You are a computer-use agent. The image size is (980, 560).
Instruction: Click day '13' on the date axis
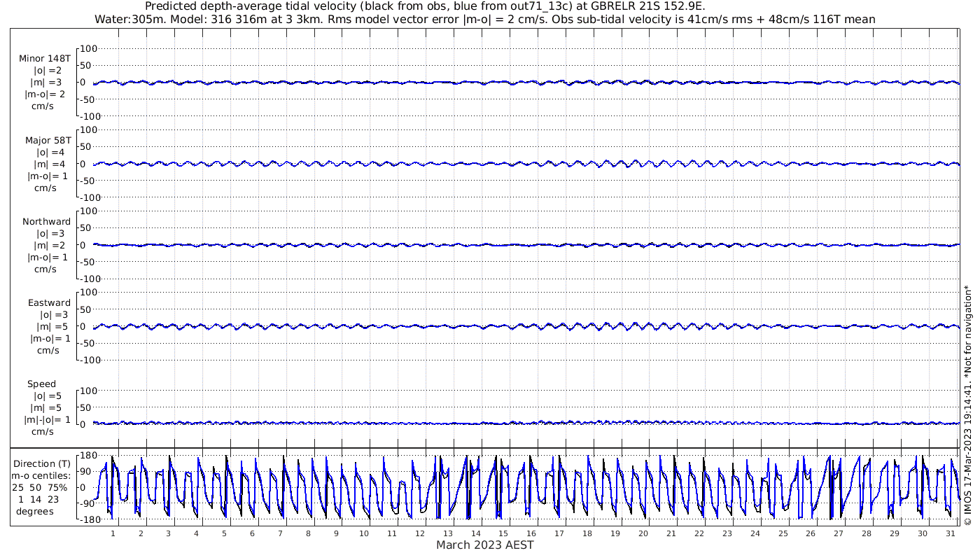tap(448, 533)
